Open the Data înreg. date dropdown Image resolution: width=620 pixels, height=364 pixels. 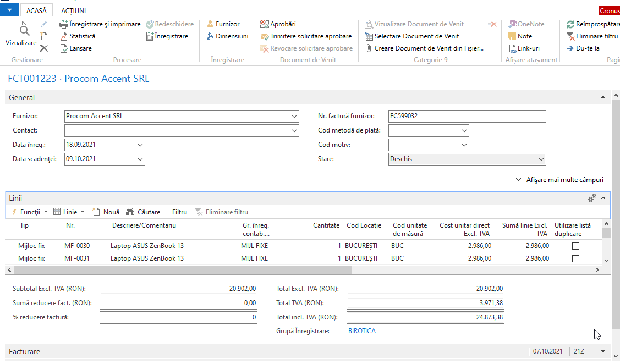click(140, 145)
